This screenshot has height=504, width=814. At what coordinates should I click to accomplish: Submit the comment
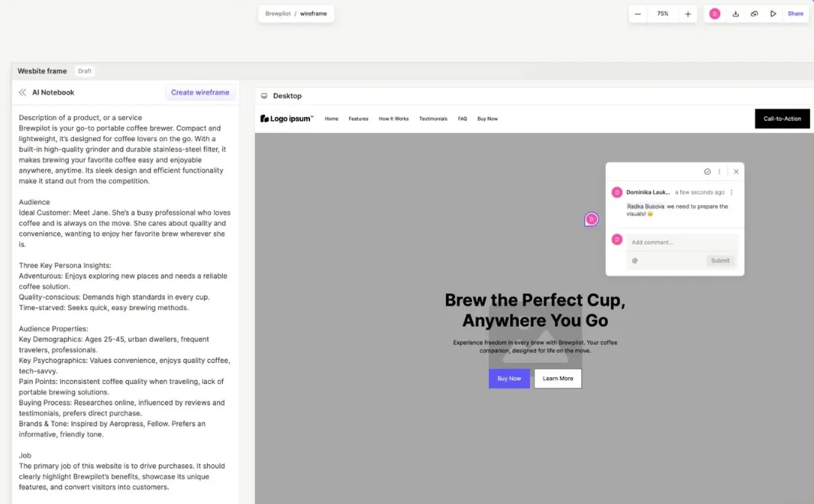(x=720, y=260)
